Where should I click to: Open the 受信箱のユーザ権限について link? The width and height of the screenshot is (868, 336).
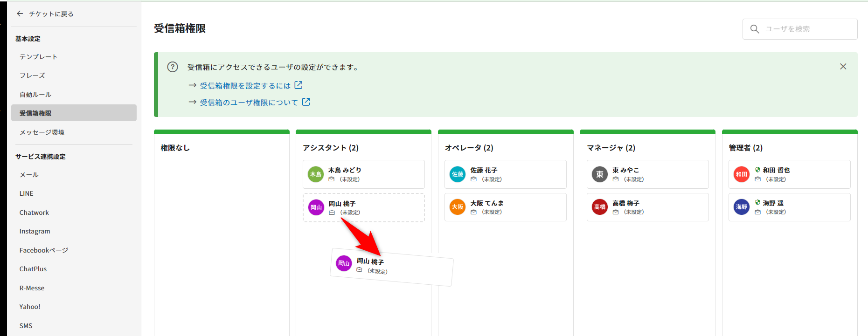[249, 103]
